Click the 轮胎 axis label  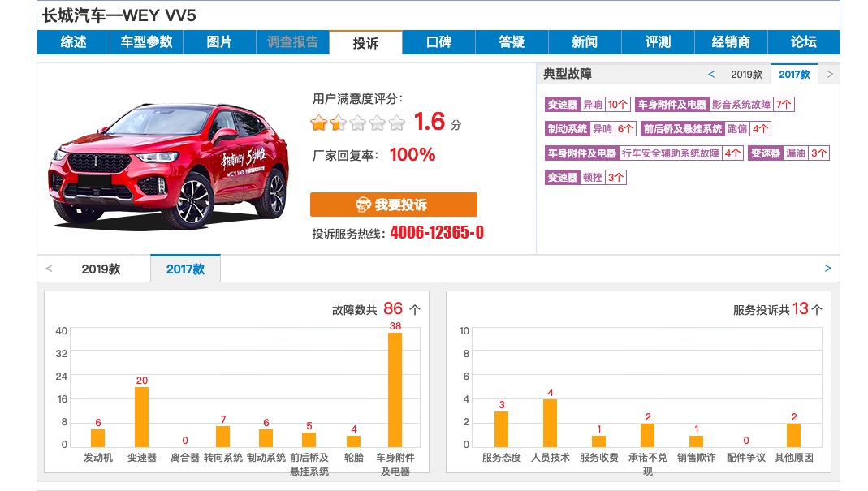354,458
